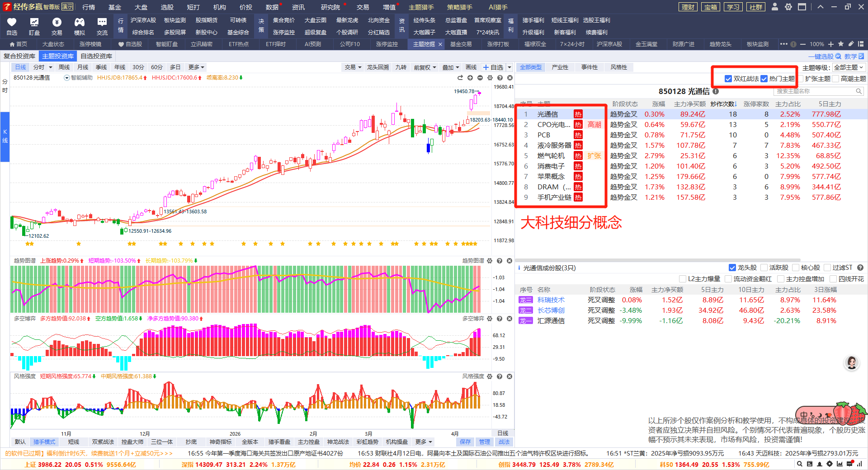Switch to the 产业性 theme type tab

coord(560,67)
